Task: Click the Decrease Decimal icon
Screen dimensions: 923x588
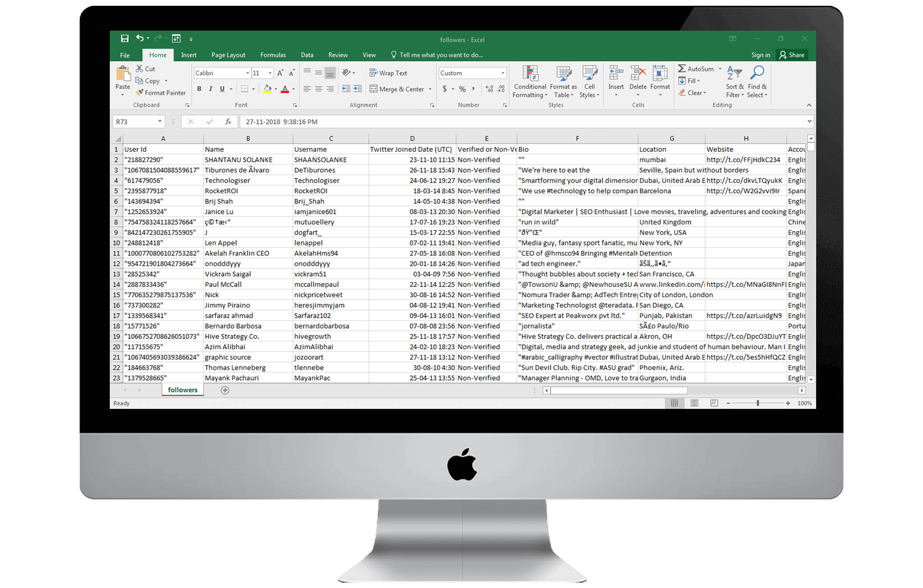Action: coord(501,89)
